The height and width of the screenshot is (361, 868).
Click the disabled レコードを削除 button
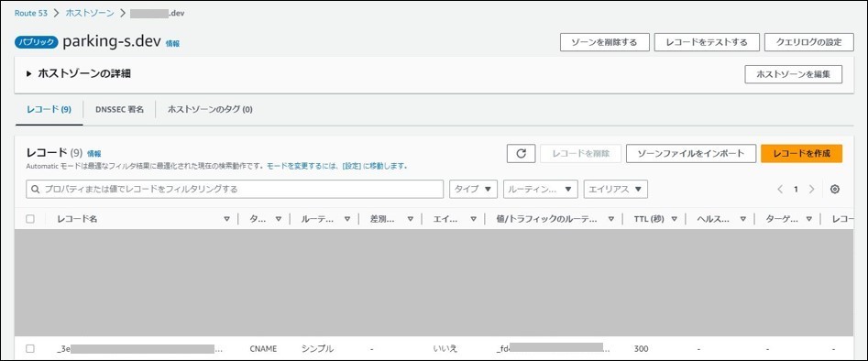tap(581, 154)
